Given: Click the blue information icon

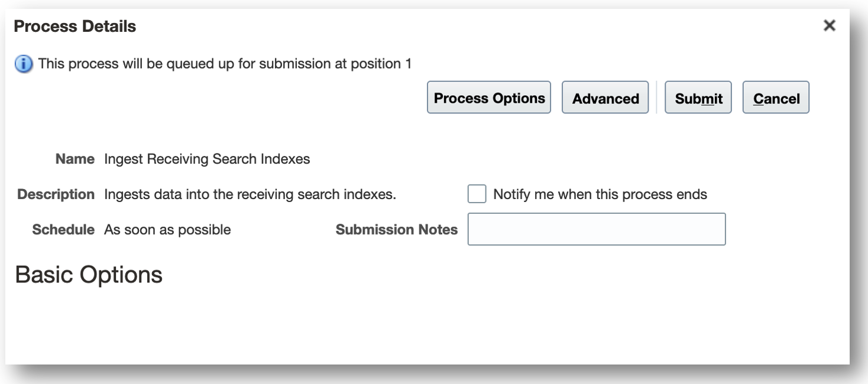Looking at the screenshot, I should pyautogui.click(x=24, y=64).
